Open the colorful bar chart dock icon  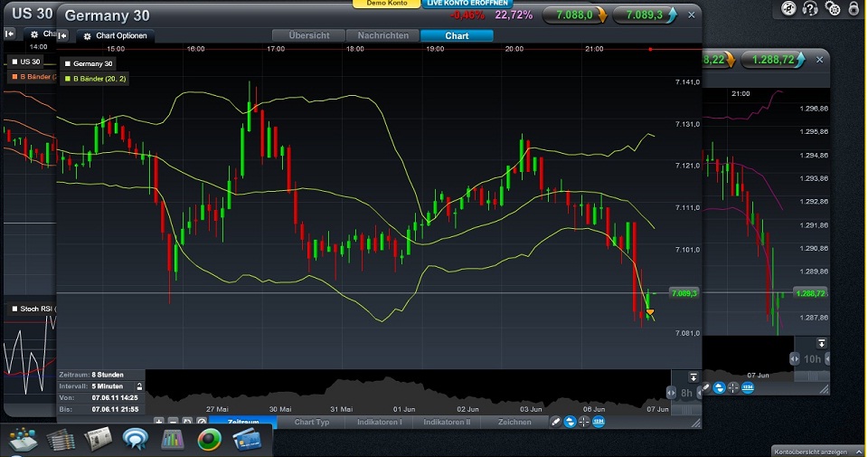coord(172,440)
